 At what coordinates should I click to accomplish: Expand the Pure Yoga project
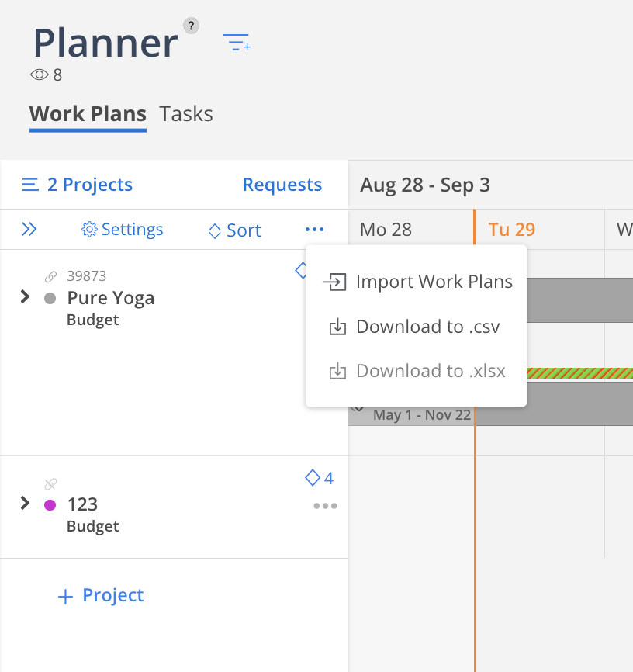(x=25, y=297)
